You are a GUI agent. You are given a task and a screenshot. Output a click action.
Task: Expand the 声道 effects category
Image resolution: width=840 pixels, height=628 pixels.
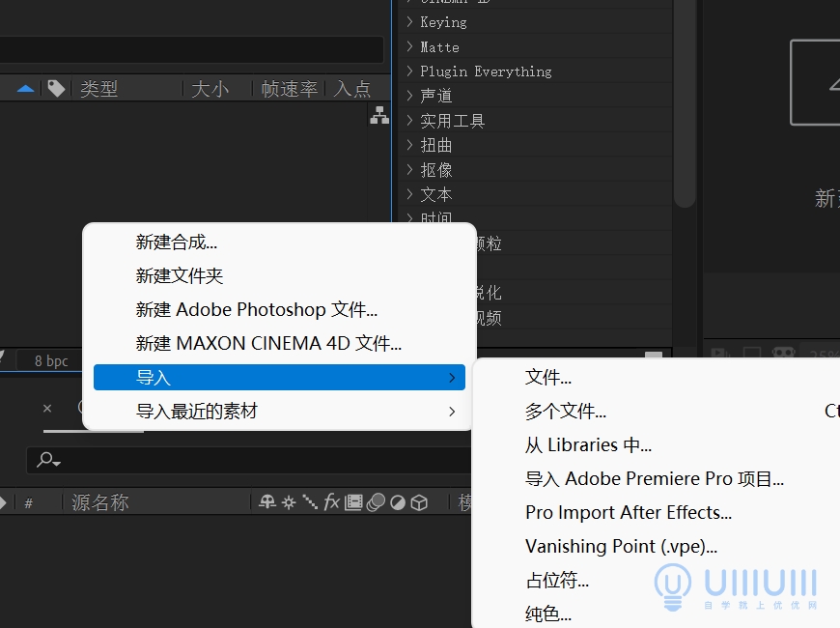pyautogui.click(x=409, y=96)
